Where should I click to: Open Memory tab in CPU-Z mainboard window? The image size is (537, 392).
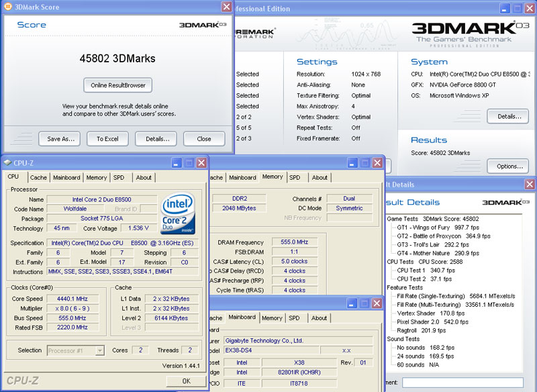272,318
